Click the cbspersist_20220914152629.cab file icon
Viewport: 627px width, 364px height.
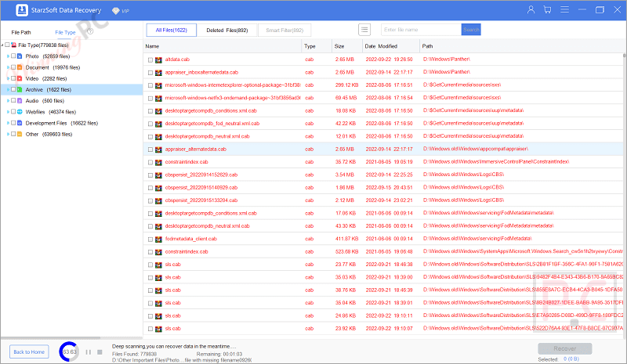(x=159, y=175)
